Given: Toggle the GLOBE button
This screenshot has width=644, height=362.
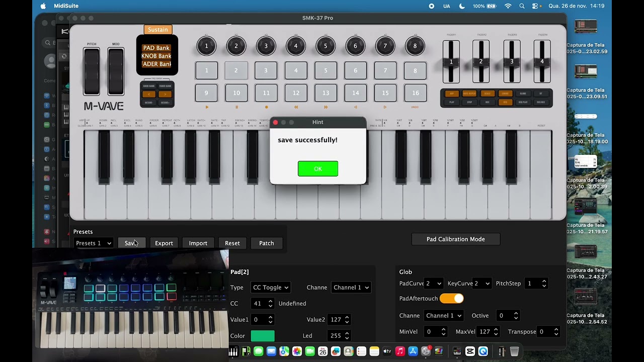Looking at the screenshot, I should 523,94.
